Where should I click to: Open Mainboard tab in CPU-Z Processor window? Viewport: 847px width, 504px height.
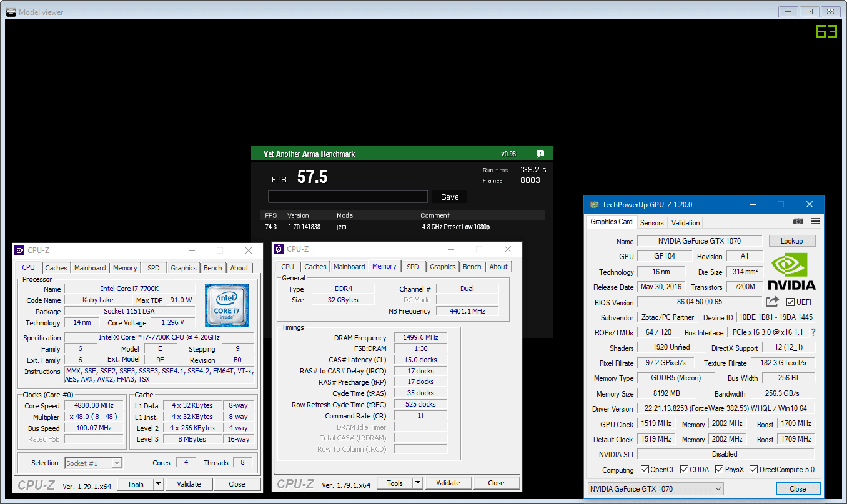coord(90,268)
